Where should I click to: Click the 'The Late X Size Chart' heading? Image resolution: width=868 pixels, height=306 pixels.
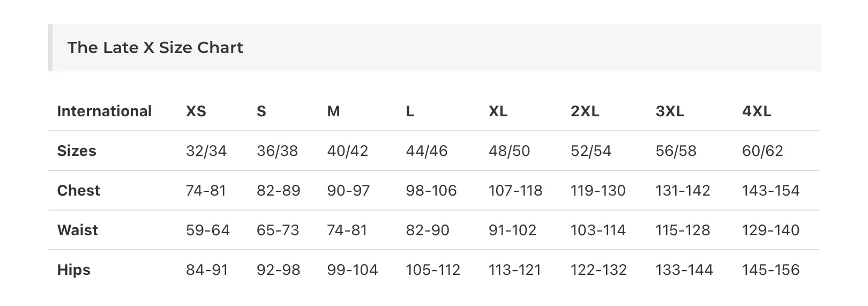(155, 48)
